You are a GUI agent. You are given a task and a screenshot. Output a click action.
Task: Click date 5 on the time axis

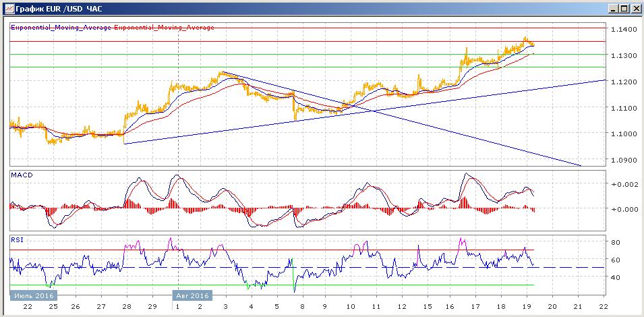pos(276,306)
